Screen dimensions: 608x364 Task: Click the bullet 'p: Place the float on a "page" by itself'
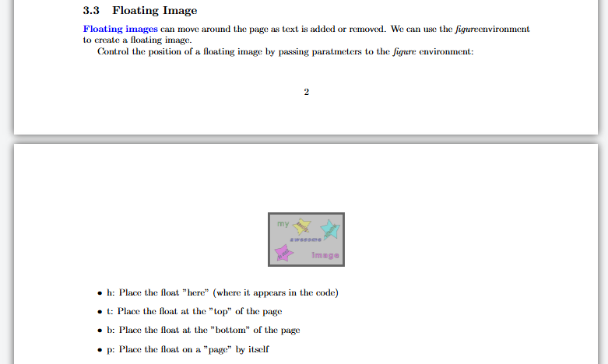(184, 350)
